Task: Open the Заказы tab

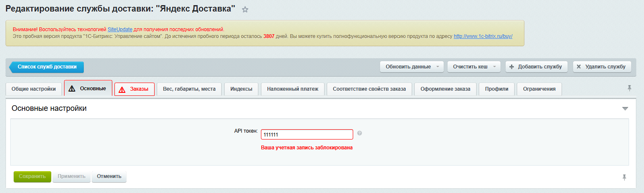Action: click(135, 89)
